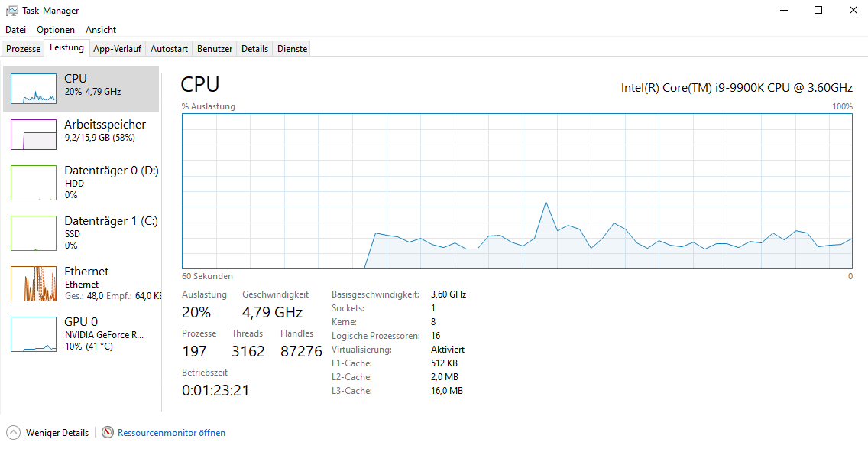Viewport: 868px width, 449px height.
Task: Click the Weniger Details chevron icon
Action: click(15, 432)
